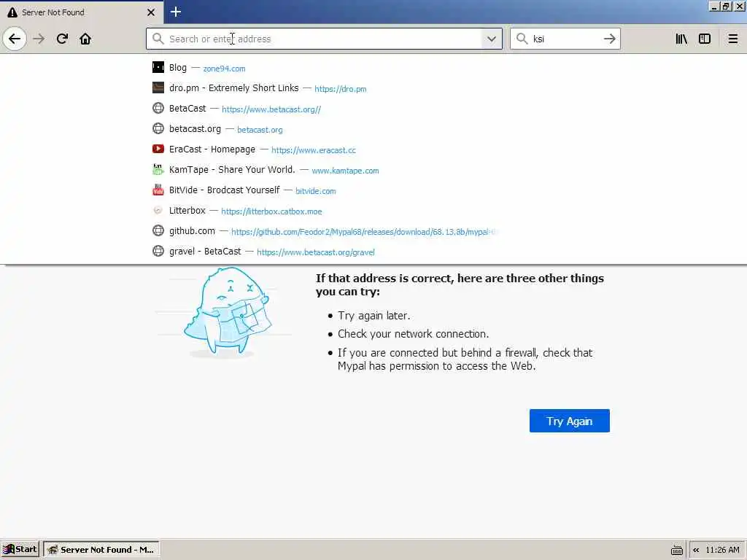Select Blog zone94.com suggestion
This screenshot has height=560, width=747.
373,68
